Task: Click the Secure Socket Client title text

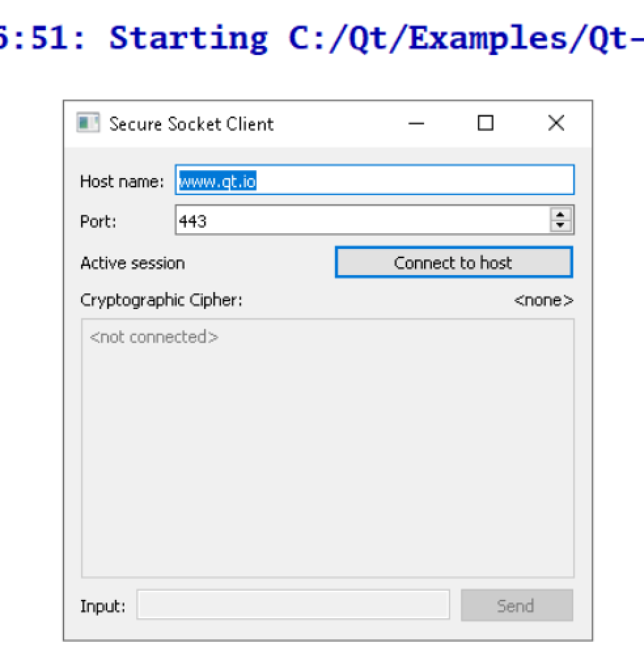Action: coord(191,124)
